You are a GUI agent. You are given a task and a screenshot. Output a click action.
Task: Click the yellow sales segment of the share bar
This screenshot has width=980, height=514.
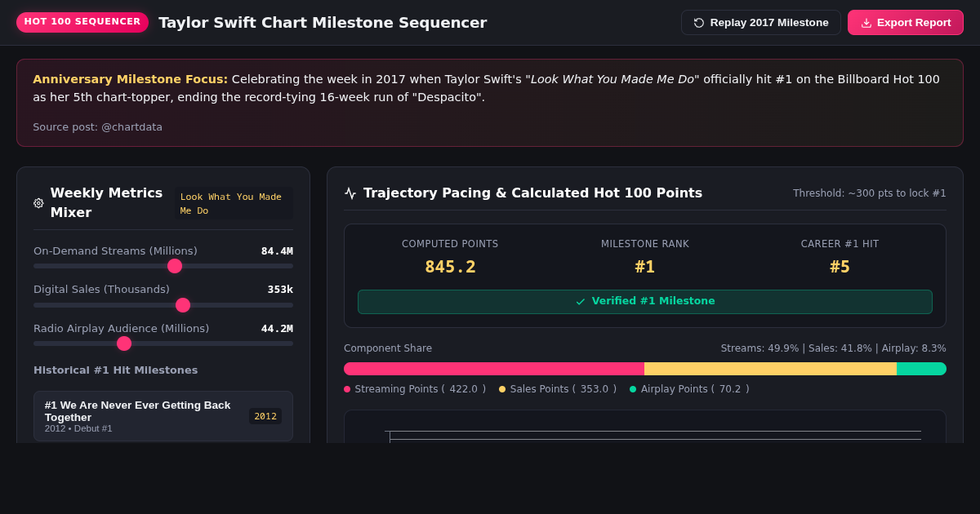(x=770, y=369)
